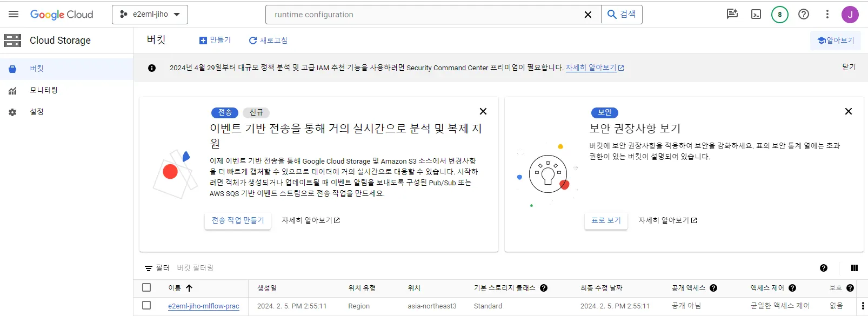The image size is (868, 316).
Task: Open the 알아보기 learn panel
Action: [836, 41]
